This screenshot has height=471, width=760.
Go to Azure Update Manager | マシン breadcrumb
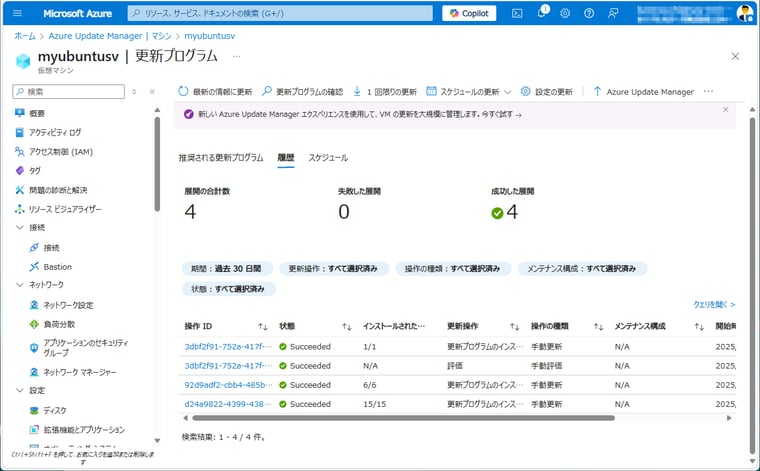point(110,36)
